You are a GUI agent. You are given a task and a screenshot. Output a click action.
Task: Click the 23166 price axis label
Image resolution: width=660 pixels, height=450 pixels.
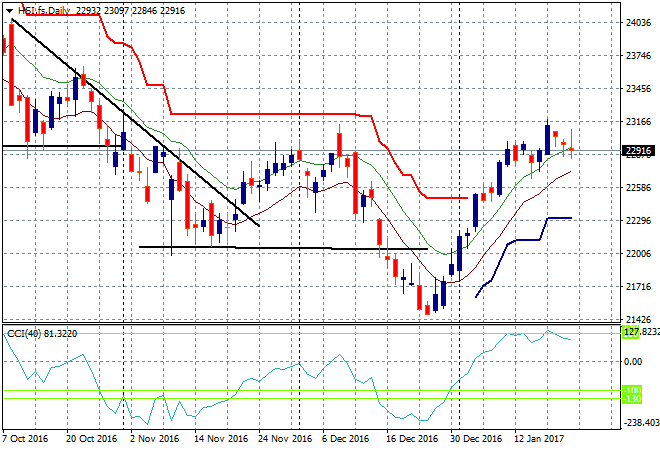pos(639,122)
